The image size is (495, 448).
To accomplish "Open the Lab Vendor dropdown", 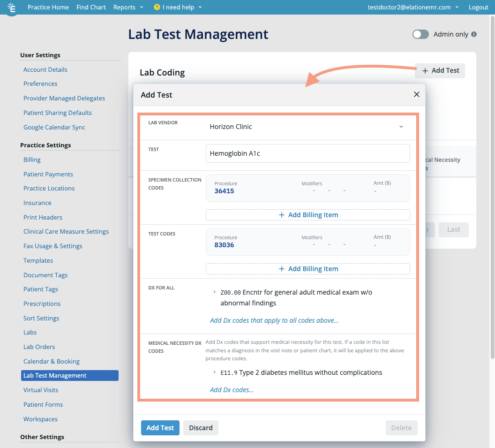I will point(308,127).
